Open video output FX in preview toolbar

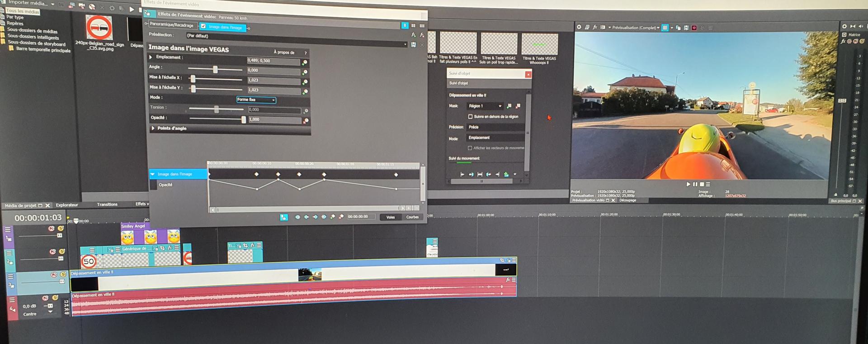595,27
